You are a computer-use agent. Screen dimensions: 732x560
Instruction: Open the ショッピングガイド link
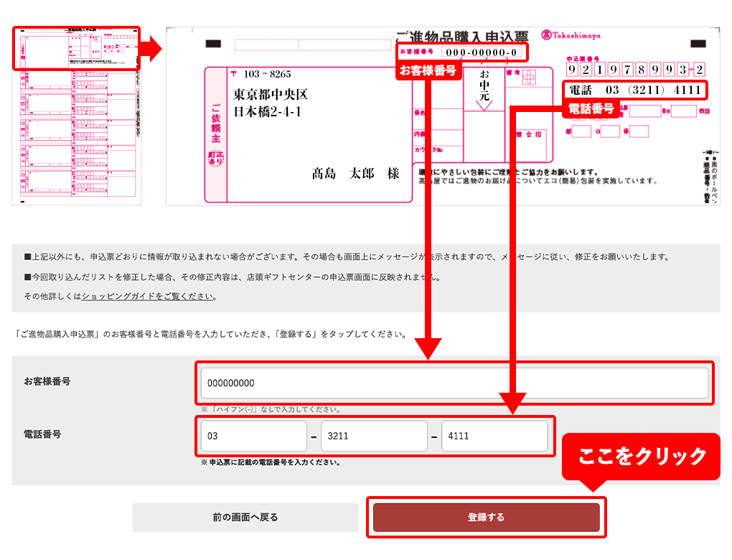pos(147,296)
